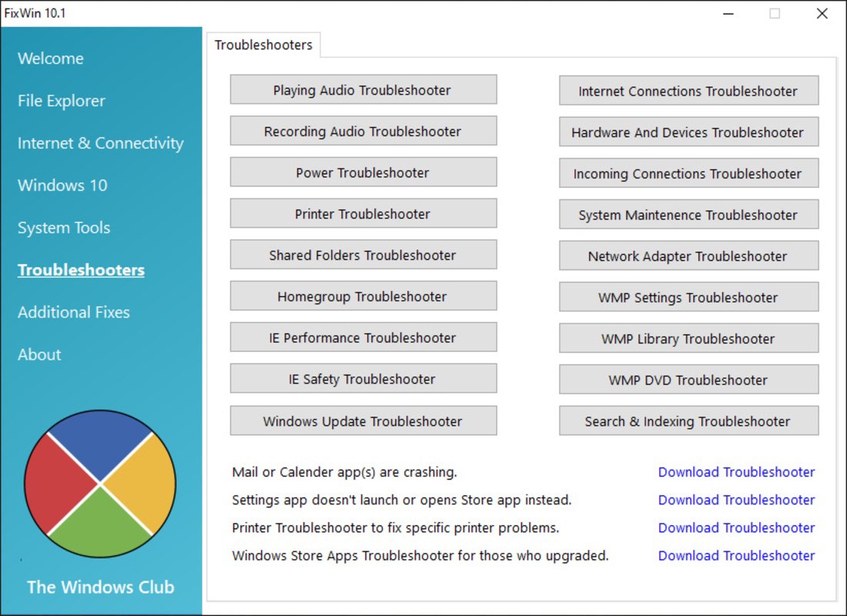Launch Playing Audio Troubleshooter

(363, 89)
